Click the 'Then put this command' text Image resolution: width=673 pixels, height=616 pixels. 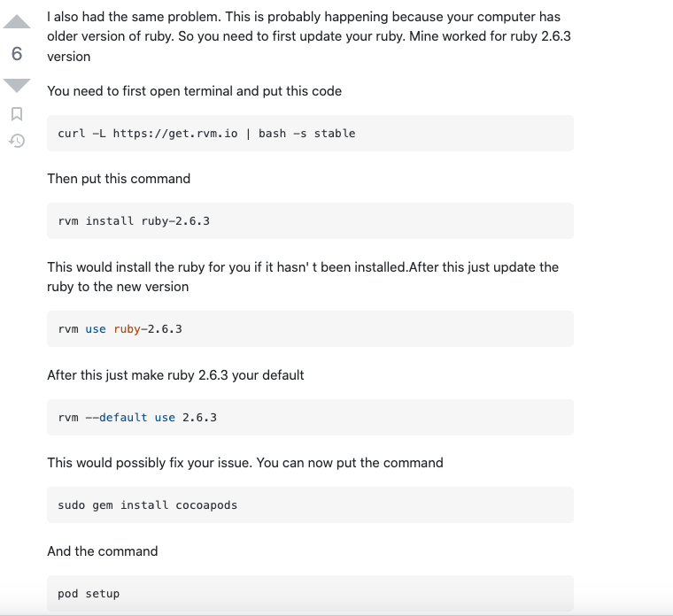(119, 179)
